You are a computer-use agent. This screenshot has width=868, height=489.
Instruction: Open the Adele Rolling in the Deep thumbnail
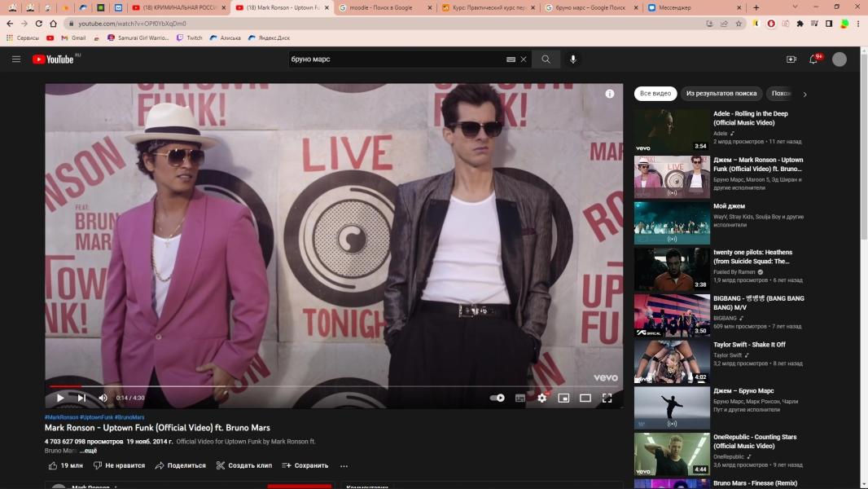point(672,131)
